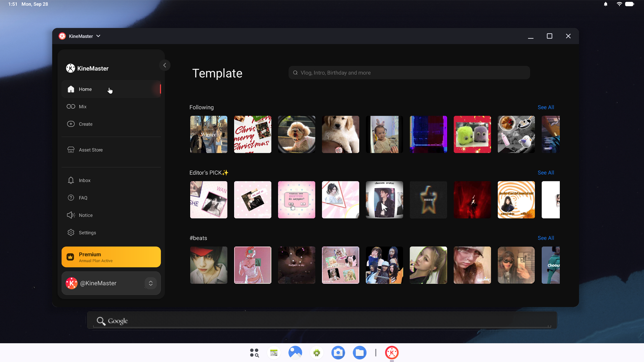The width and height of the screenshot is (644, 362).
Task: Click the Notice megaphone icon
Action: click(71, 215)
